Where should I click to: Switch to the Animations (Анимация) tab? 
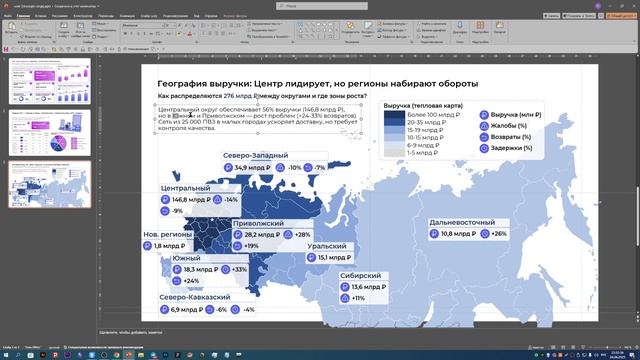pyautogui.click(x=127, y=16)
